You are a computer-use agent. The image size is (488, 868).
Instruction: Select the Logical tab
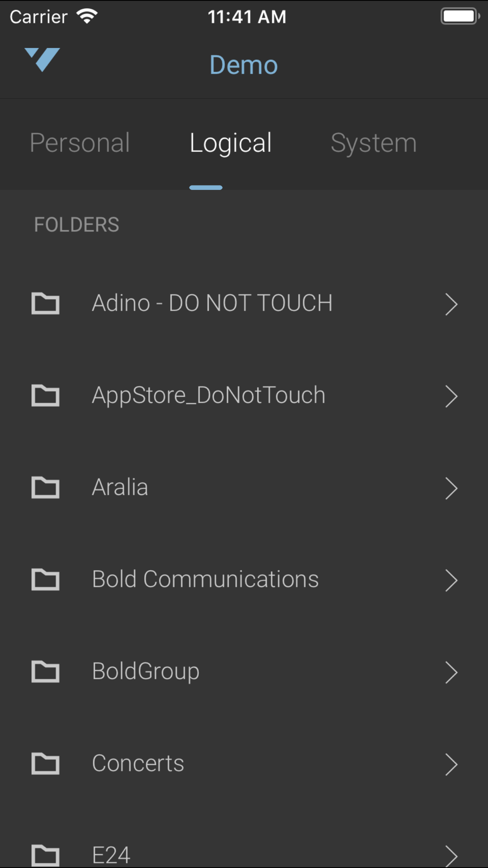(x=230, y=144)
